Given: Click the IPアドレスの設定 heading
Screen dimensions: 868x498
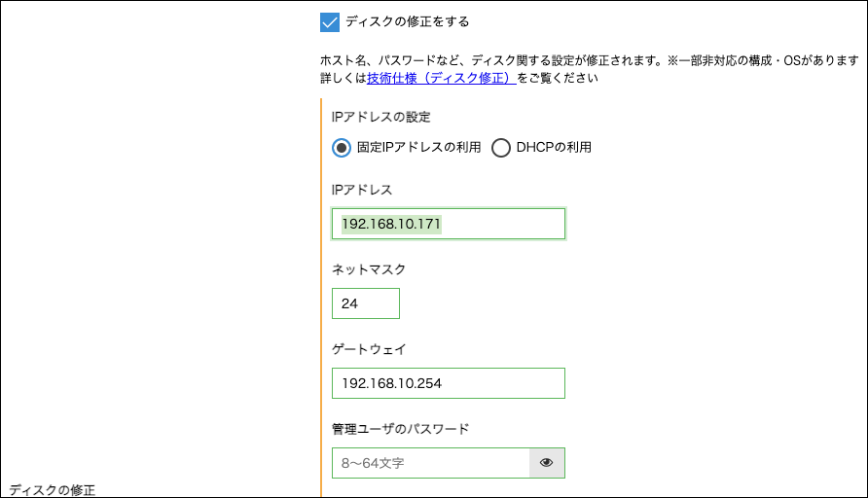Looking at the screenshot, I should pyautogui.click(x=380, y=117).
